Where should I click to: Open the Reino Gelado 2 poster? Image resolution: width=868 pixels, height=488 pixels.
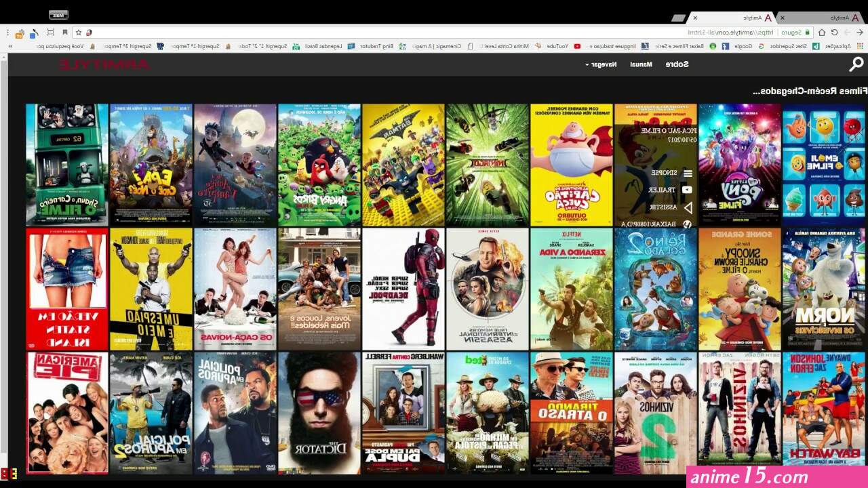coord(656,289)
